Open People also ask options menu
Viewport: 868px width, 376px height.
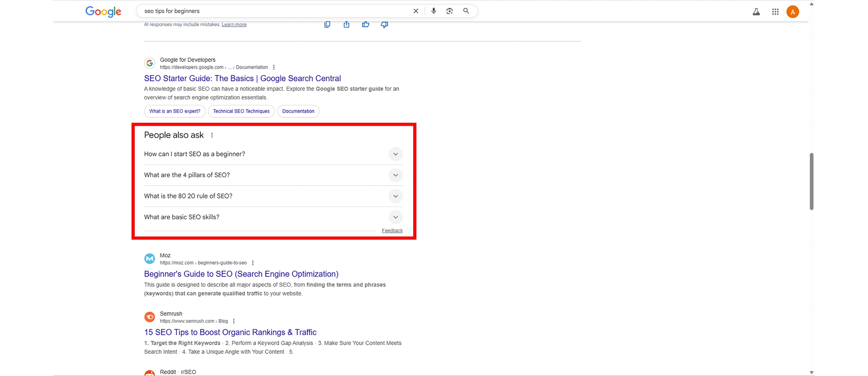[212, 135]
